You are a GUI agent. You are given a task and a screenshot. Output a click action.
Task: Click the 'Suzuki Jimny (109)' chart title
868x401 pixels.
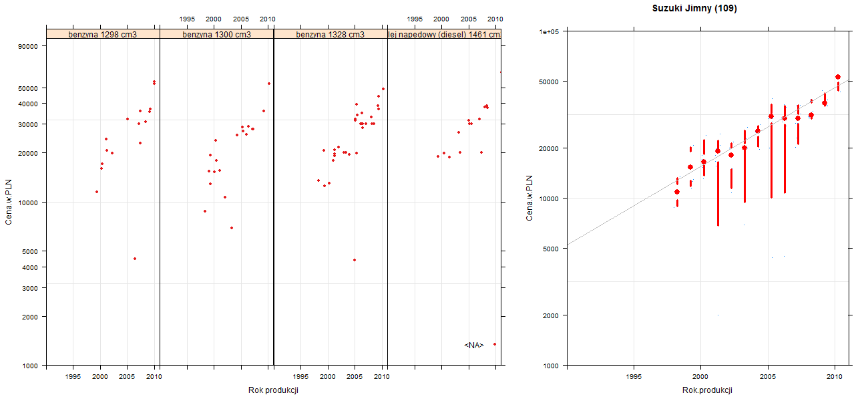pyautogui.click(x=694, y=9)
